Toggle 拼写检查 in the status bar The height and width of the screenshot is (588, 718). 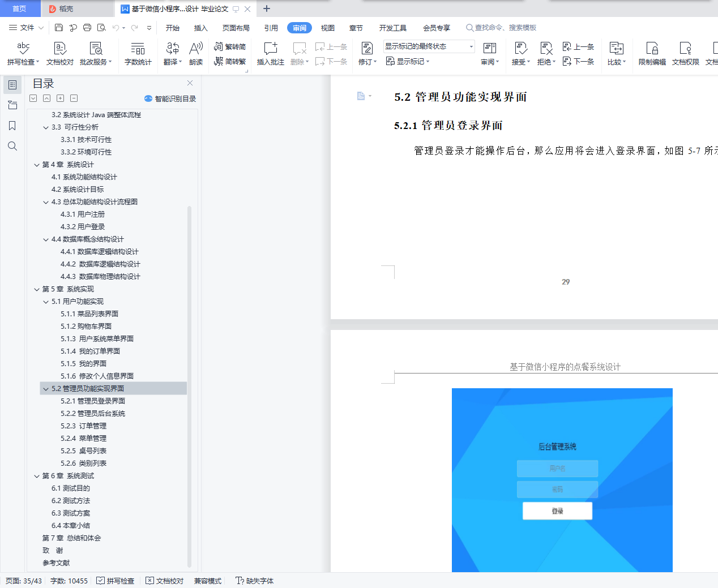tap(115, 581)
